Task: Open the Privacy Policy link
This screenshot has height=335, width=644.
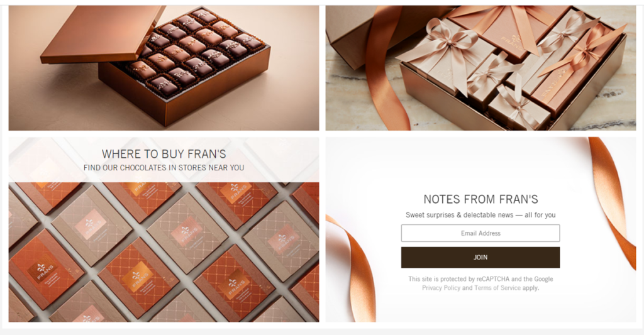Action: click(x=441, y=288)
